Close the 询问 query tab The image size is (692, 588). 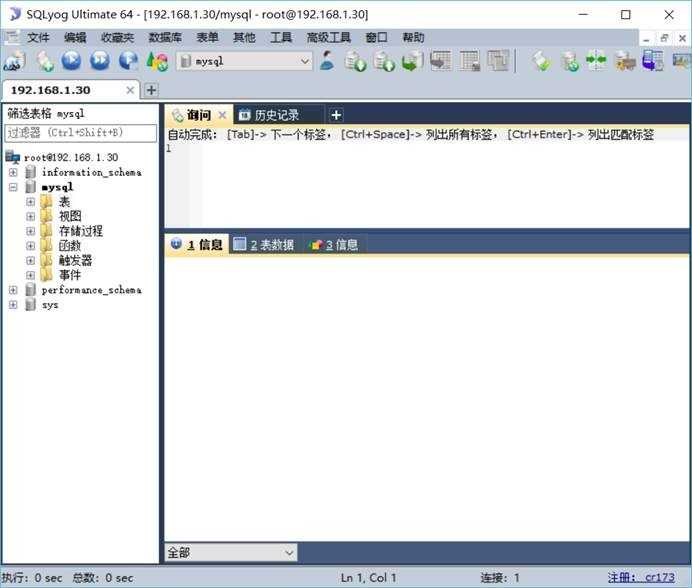222,115
